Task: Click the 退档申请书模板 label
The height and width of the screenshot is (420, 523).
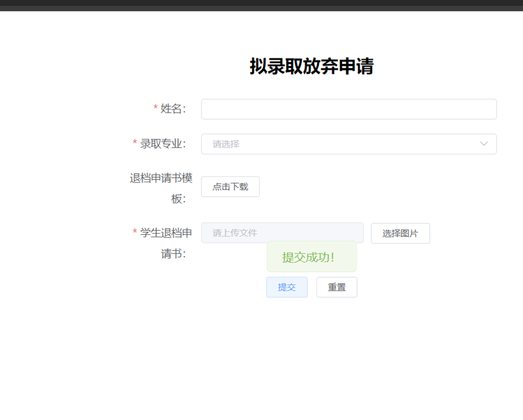Action: (161, 188)
